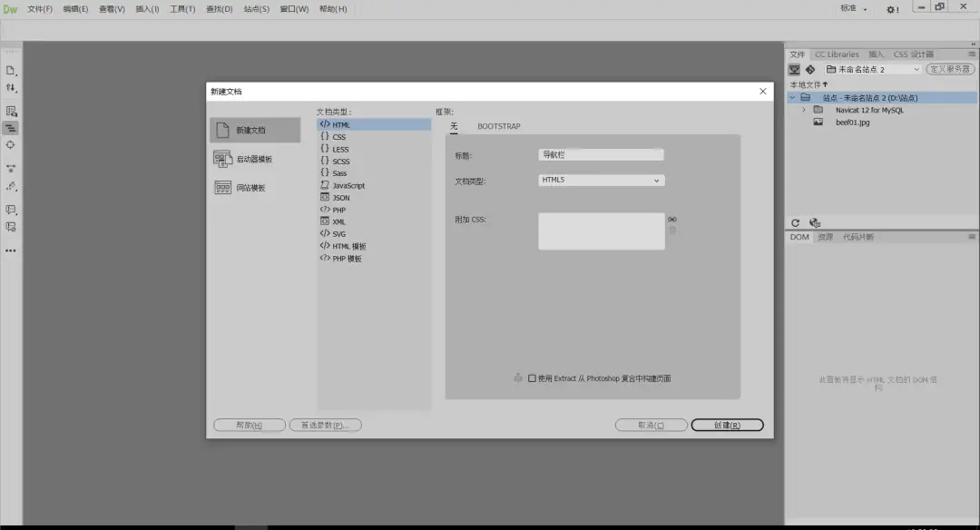Click the 首选参数(P)... button
980x530 pixels.
point(325,425)
